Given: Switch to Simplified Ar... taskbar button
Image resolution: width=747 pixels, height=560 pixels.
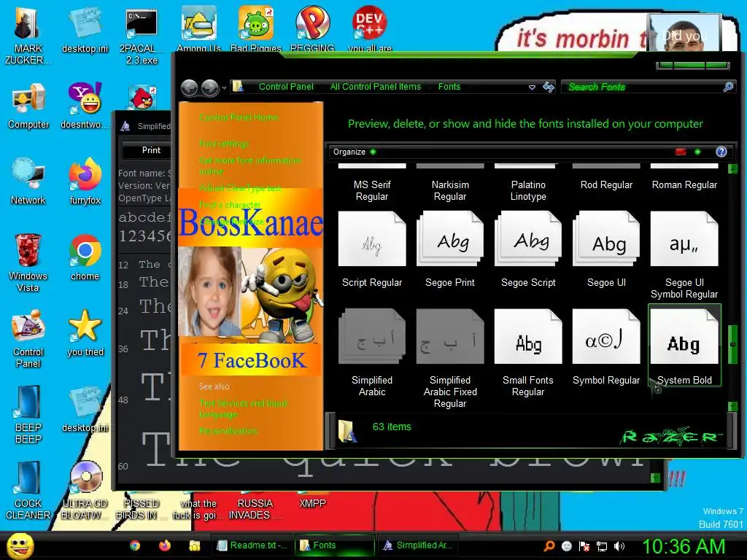Looking at the screenshot, I should click(417, 545).
